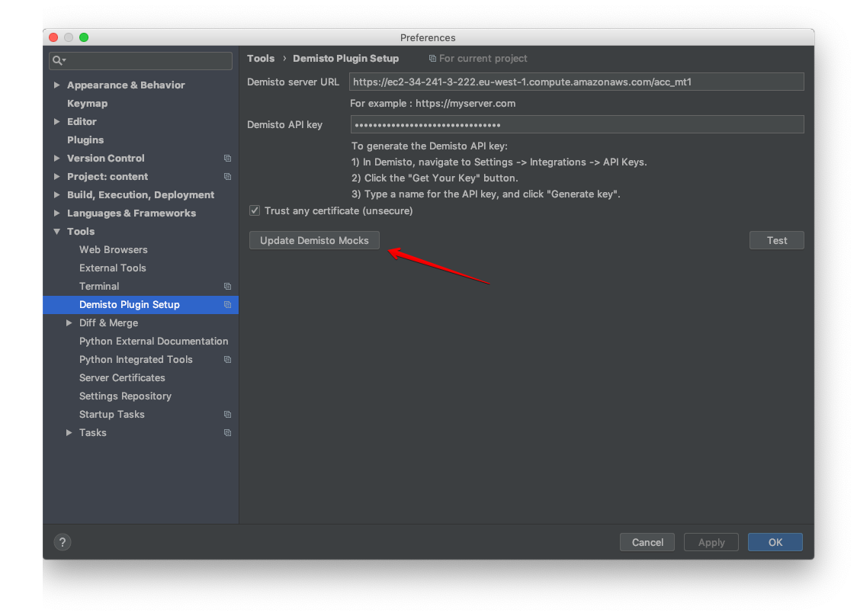857x616 pixels.
Task: Focus the settings search field
Action: (140, 61)
